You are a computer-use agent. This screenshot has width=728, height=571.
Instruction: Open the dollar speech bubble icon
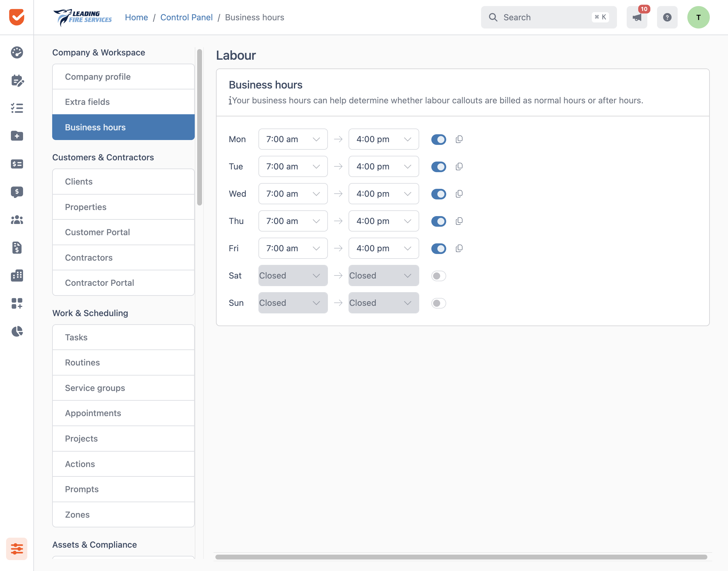[17, 192]
